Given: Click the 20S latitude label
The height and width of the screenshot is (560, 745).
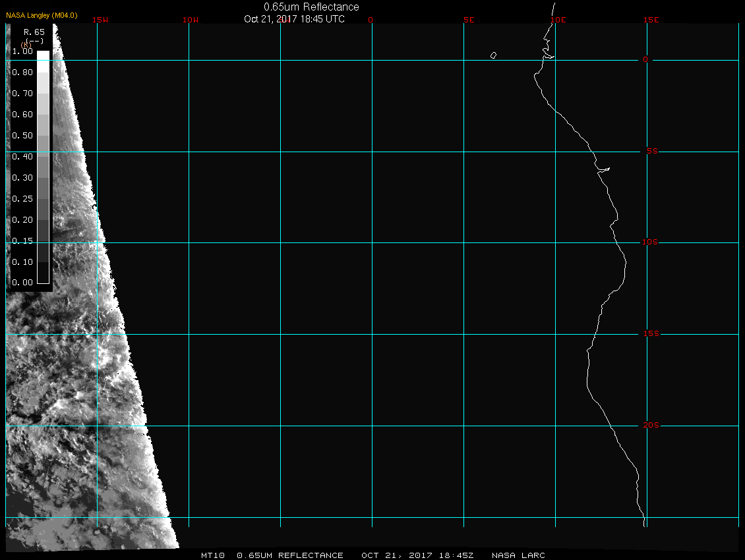Looking at the screenshot, I should [x=649, y=426].
